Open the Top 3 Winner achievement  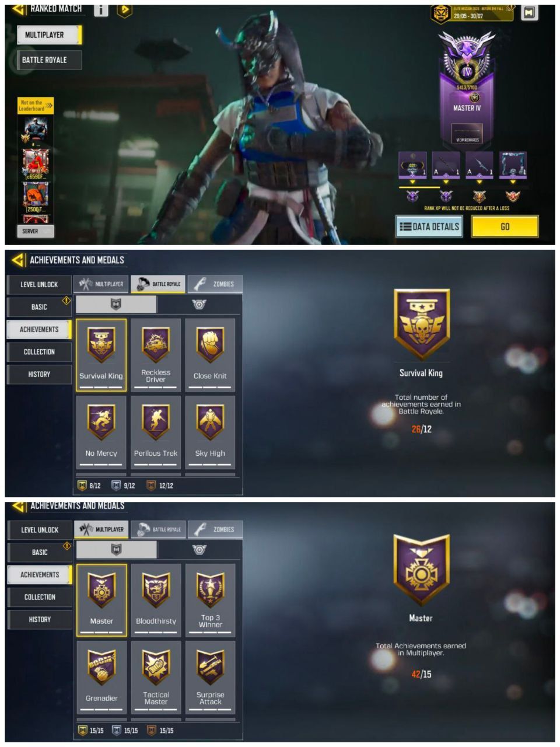click(211, 600)
